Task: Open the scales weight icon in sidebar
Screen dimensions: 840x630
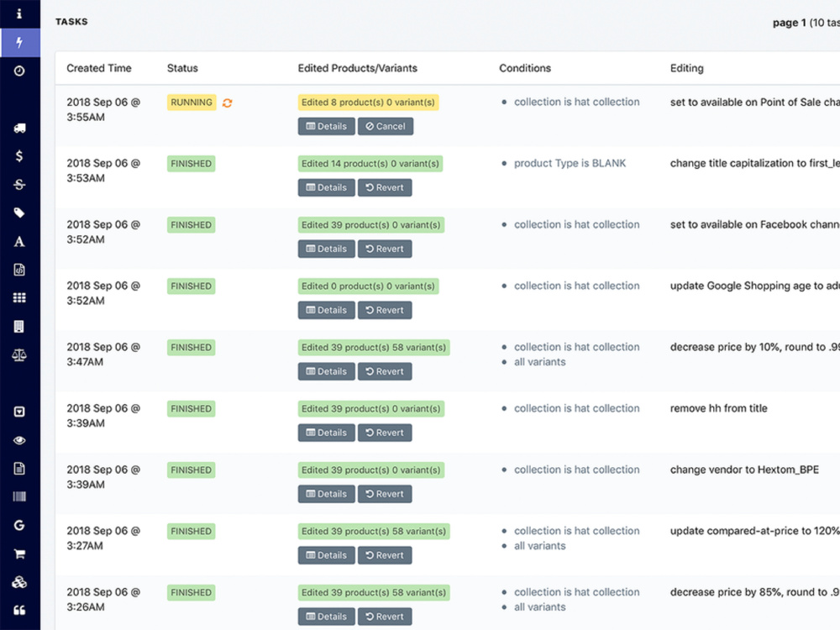Action: tap(19, 354)
